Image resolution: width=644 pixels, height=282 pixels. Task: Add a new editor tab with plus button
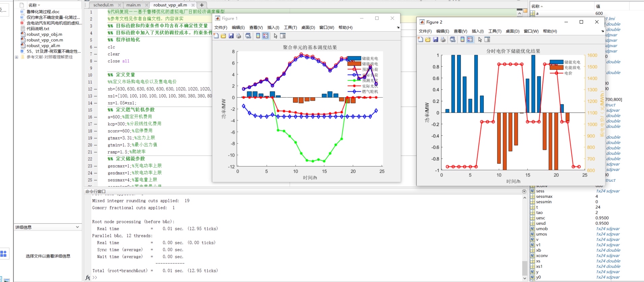pyautogui.click(x=202, y=5)
